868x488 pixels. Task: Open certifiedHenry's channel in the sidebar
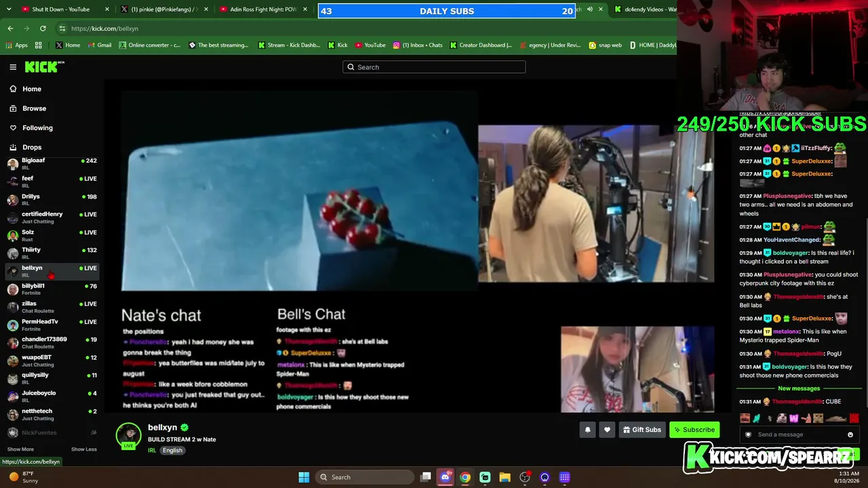pos(52,217)
